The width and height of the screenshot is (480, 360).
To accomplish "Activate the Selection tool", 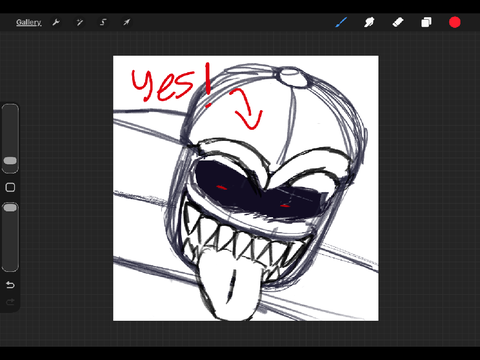I will point(103,22).
